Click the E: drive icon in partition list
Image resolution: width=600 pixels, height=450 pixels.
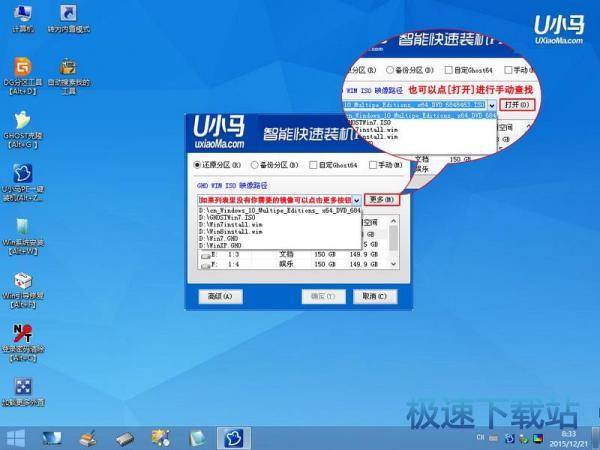(x=205, y=255)
